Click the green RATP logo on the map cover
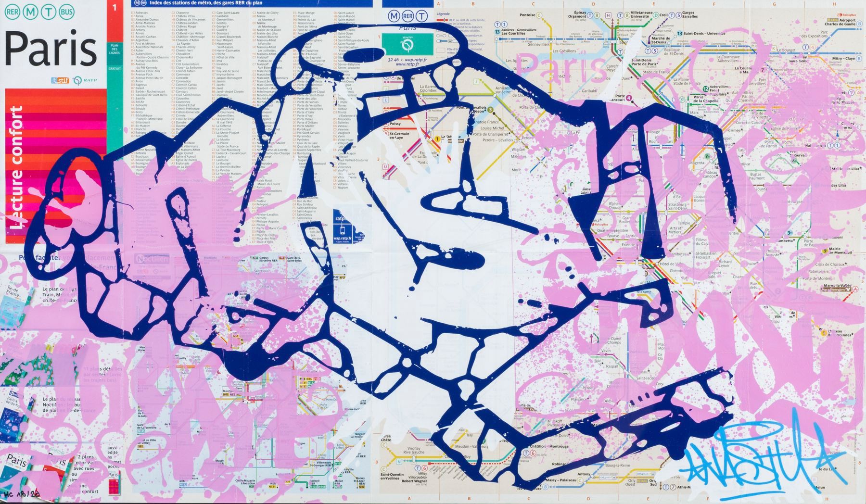Screen dimensions: 866x504 [408, 45]
